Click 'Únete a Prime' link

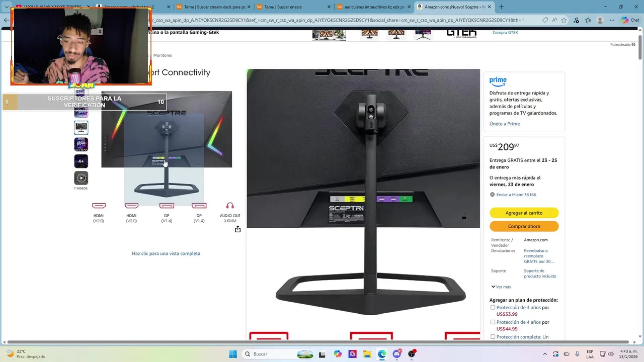(505, 124)
